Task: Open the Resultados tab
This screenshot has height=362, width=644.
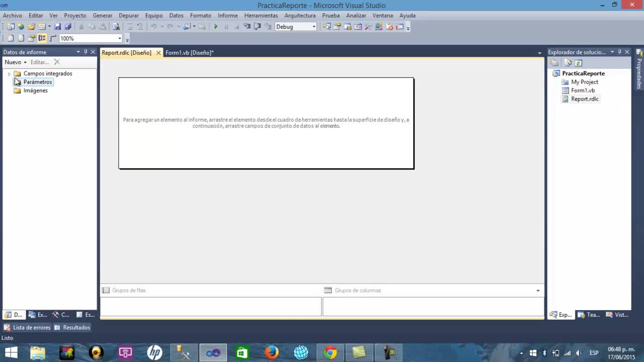Action: tap(72, 327)
